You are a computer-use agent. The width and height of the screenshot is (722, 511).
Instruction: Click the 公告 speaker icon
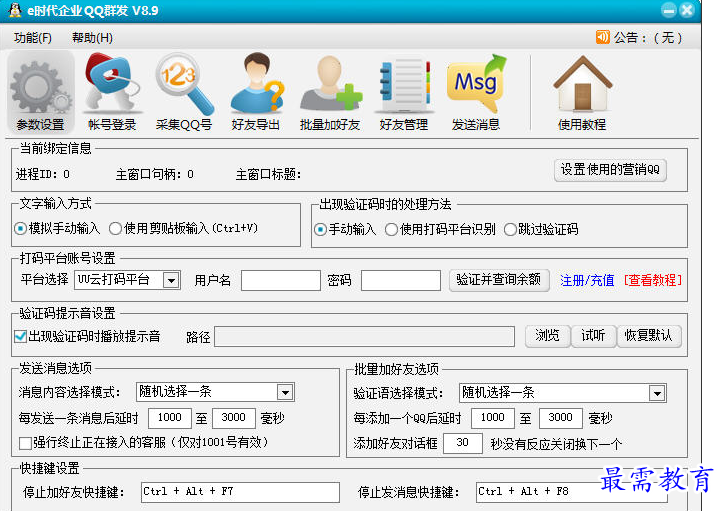603,37
